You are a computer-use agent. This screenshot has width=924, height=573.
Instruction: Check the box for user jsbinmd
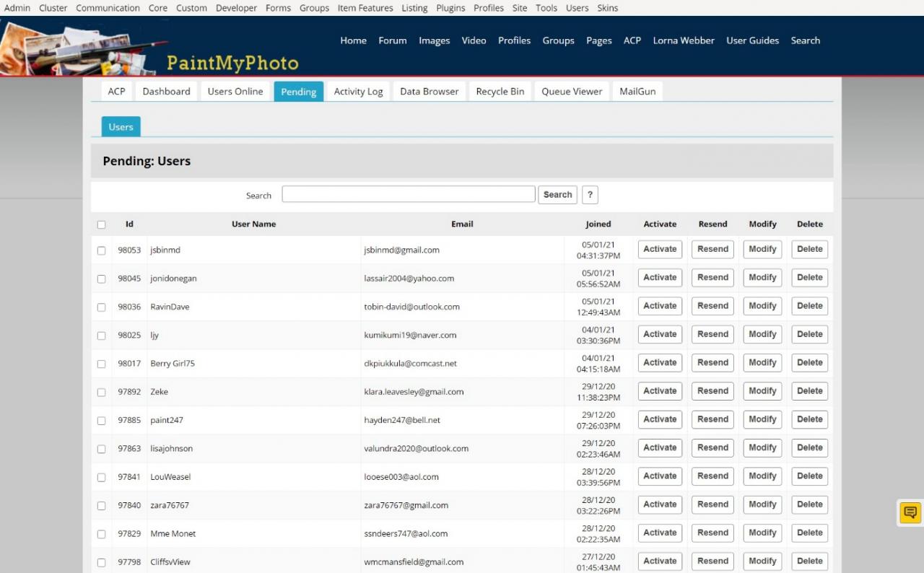[101, 250]
